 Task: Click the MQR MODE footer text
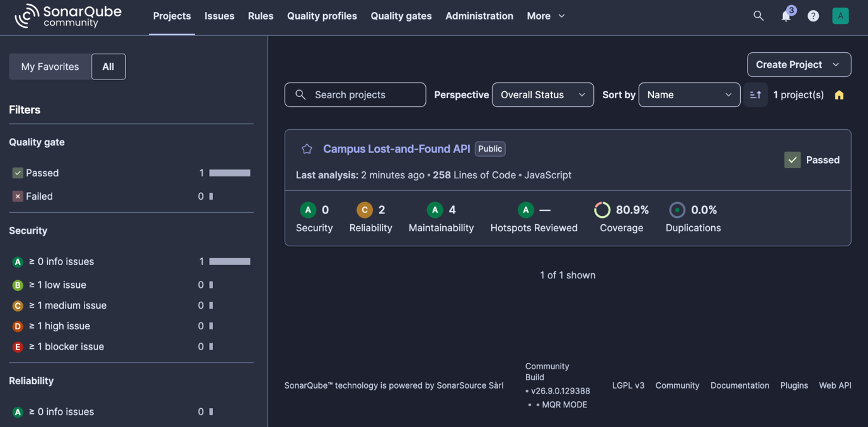pos(564,405)
